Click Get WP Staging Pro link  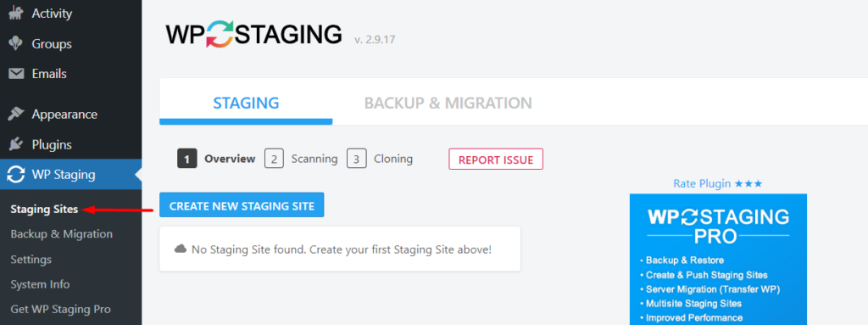[60, 310]
